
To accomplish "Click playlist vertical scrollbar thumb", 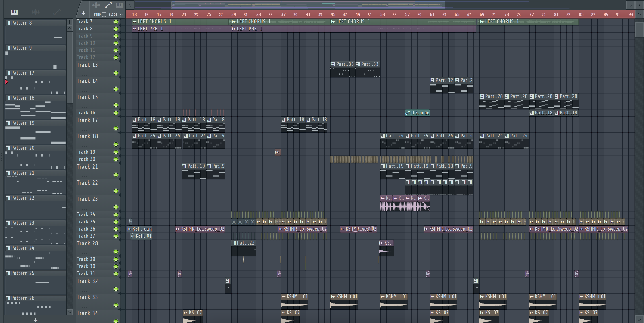I will coord(639,30).
